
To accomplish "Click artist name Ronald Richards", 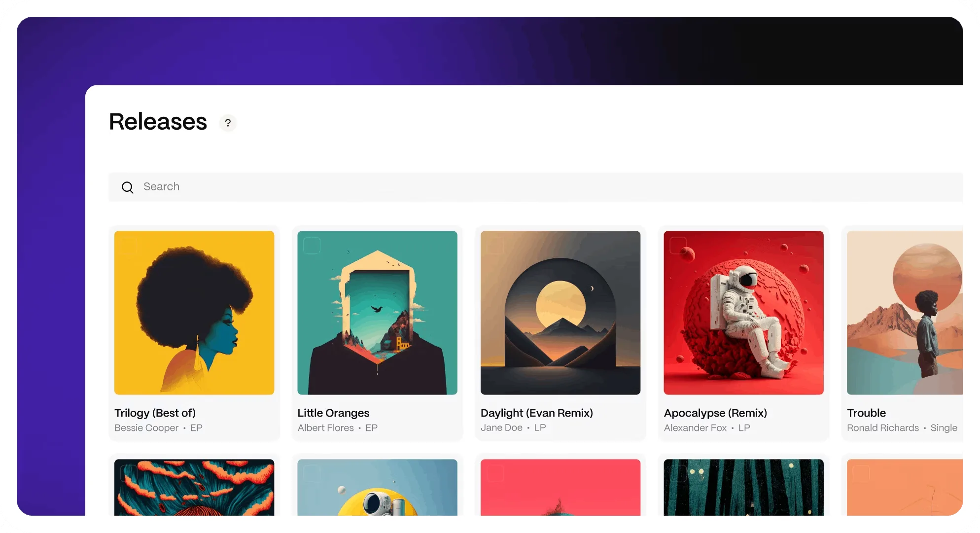I will 883,428.
